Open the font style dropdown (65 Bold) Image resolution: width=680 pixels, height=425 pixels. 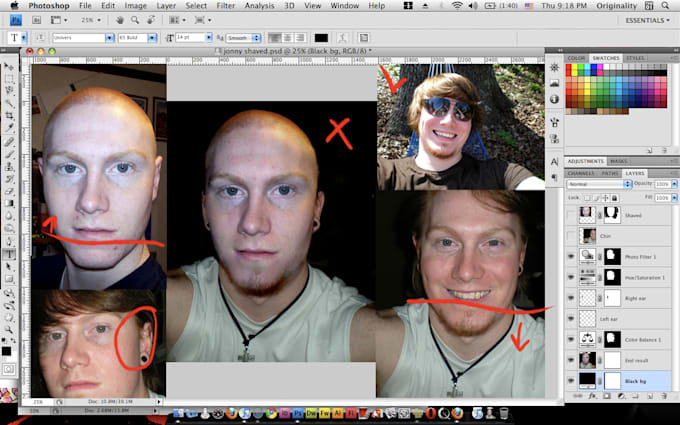tap(152, 38)
